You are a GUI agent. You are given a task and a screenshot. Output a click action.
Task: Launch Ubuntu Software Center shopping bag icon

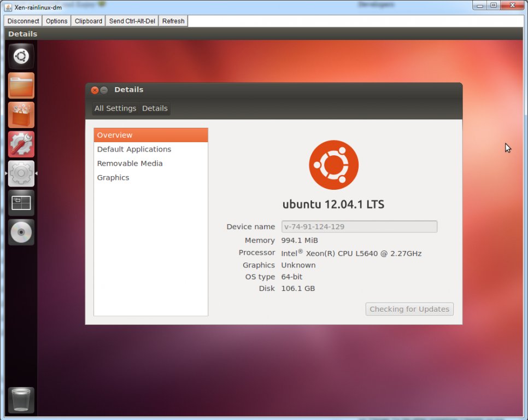(21, 115)
